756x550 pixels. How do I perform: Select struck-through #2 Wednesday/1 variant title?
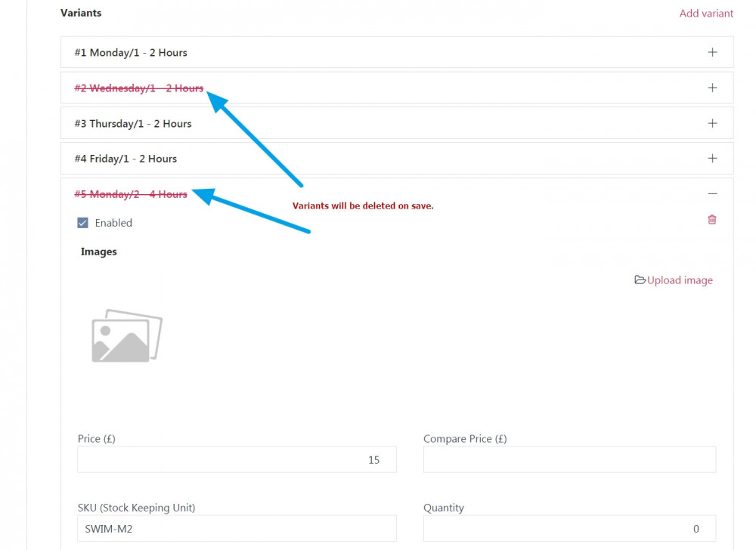[138, 88]
